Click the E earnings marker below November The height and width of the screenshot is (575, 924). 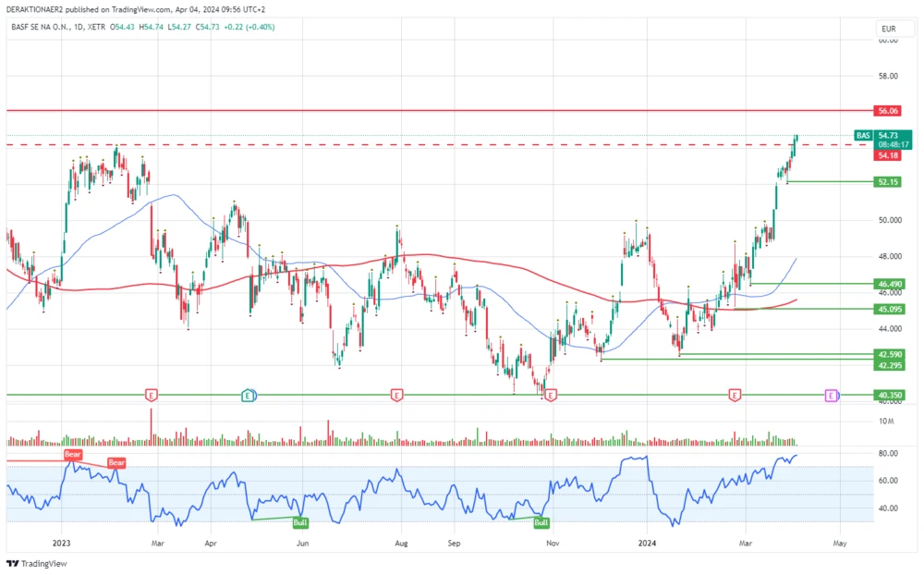click(549, 395)
